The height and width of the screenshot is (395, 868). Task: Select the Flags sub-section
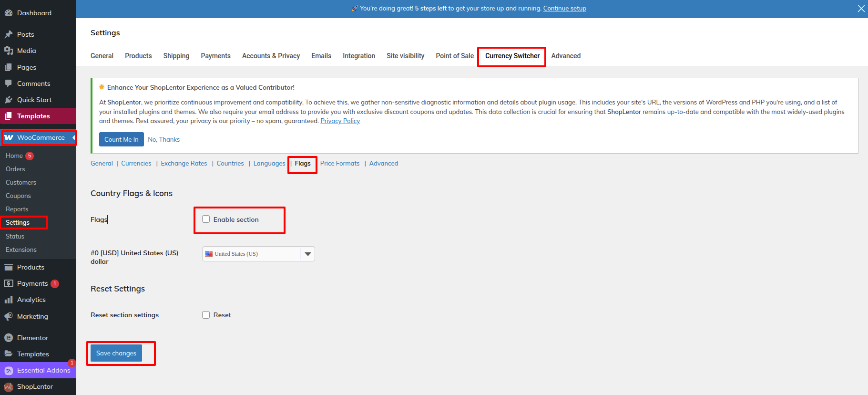coord(303,163)
